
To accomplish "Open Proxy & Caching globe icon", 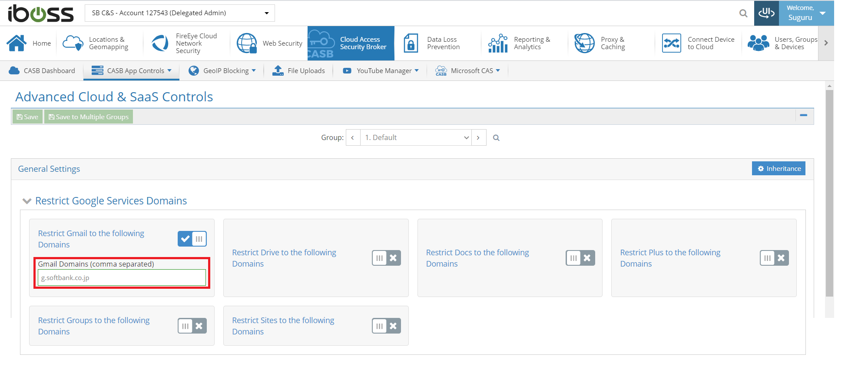I will pyautogui.click(x=584, y=43).
